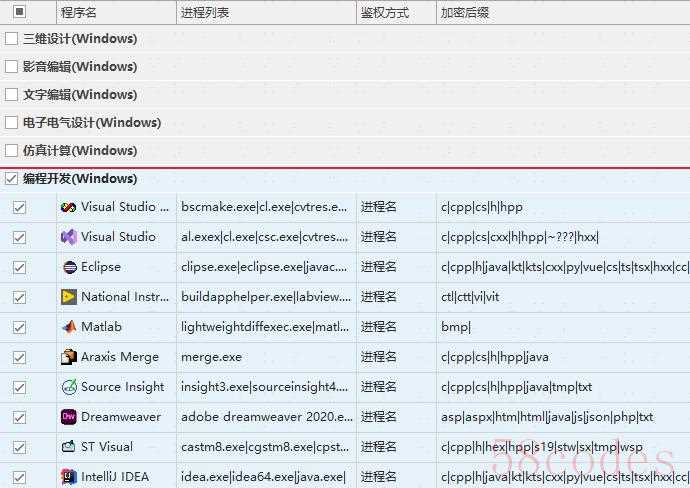The width and height of the screenshot is (690, 488).
Task: Click the purple Visual Studio icon
Action: tap(69, 237)
